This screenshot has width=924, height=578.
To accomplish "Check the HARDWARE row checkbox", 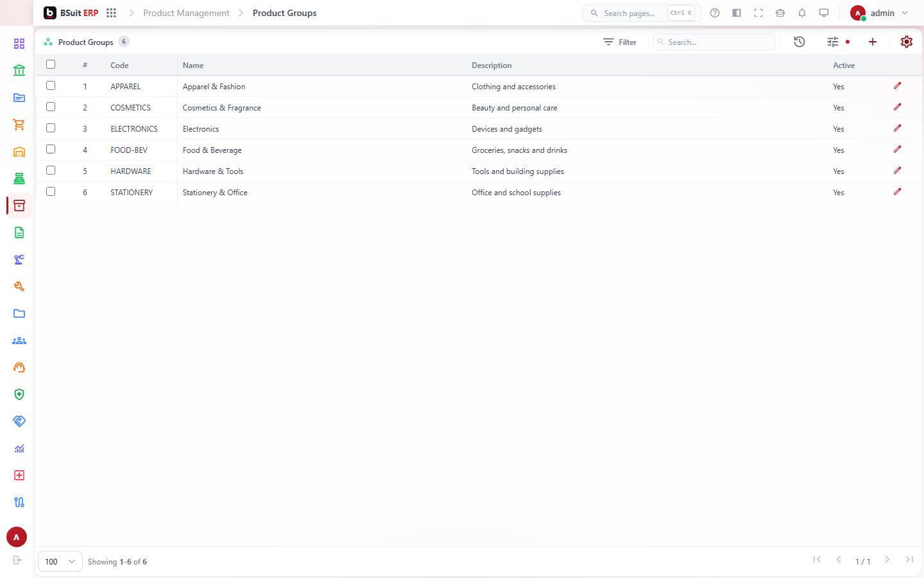I will (51, 170).
